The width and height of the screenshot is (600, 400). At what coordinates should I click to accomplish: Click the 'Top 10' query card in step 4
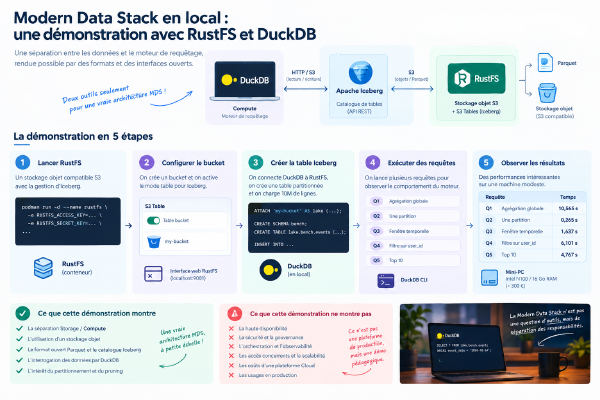pos(413,260)
